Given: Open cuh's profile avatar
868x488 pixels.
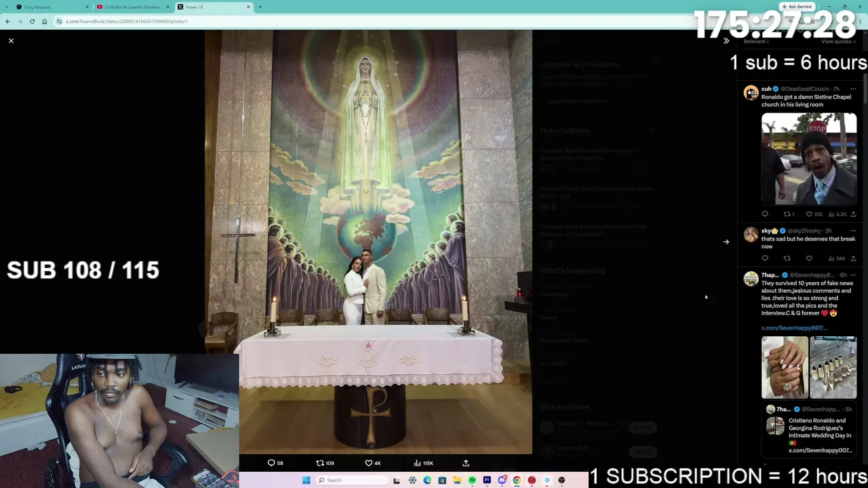Looking at the screenshot, I should point(751,93).
